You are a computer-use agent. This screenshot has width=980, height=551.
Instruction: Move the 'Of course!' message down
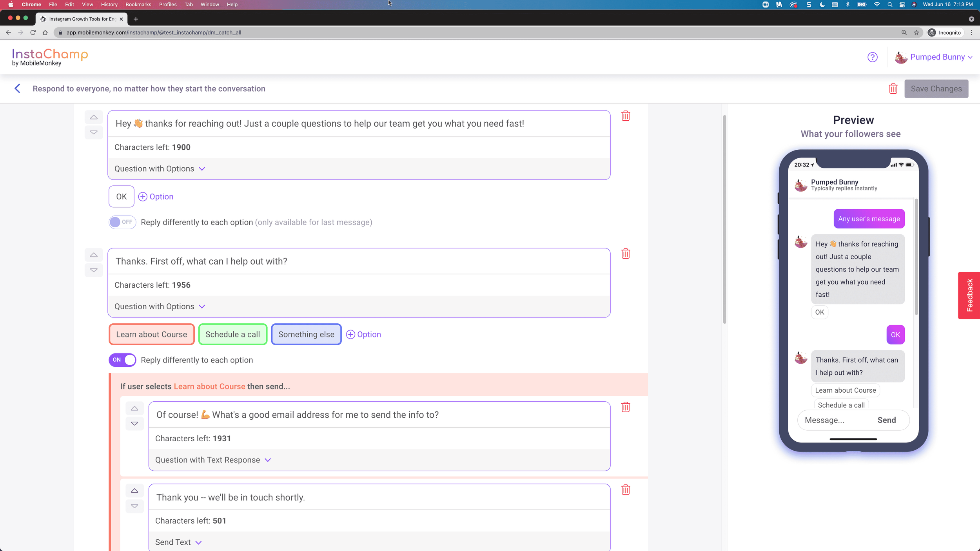pos(134,424)
